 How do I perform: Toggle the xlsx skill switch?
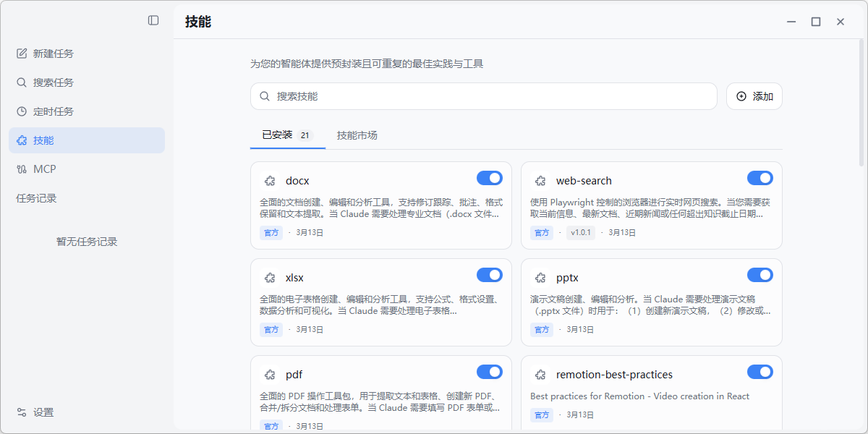[489, 275]
